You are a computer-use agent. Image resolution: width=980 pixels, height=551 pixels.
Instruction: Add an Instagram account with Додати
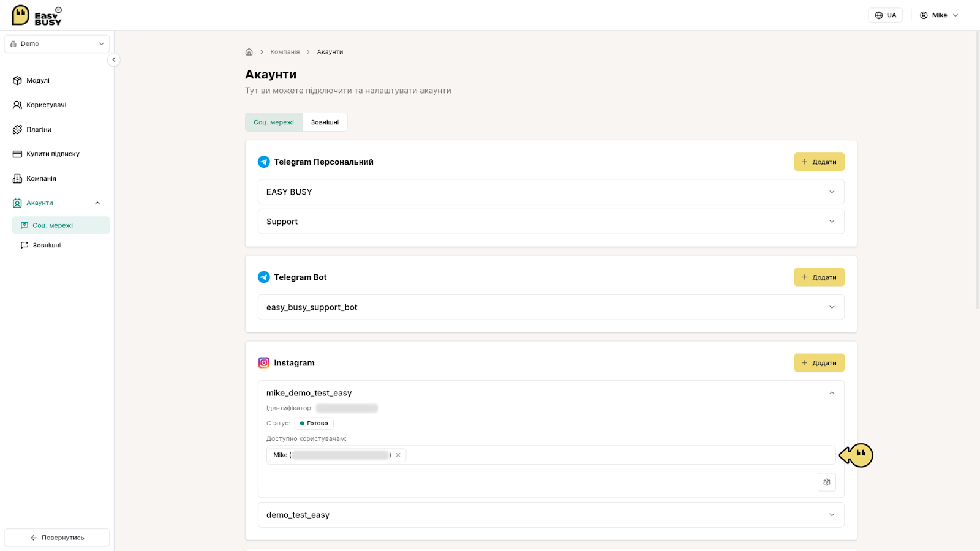coord(819,362)
